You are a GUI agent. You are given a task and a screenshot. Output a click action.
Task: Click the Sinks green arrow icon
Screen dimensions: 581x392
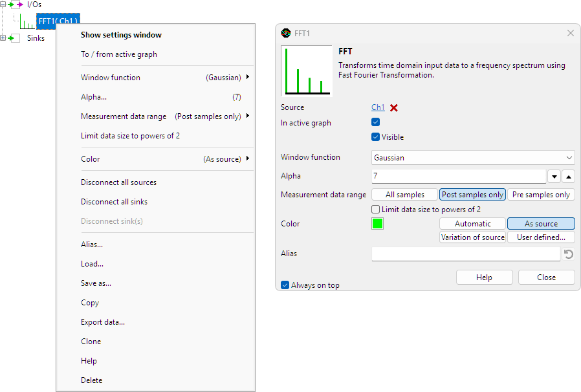(x=14, y=38)
